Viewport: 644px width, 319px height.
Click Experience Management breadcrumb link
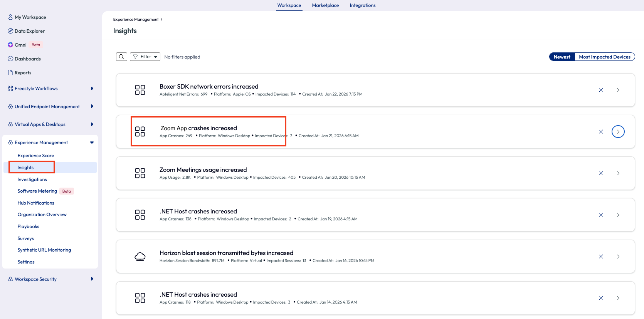pos(136,19)
